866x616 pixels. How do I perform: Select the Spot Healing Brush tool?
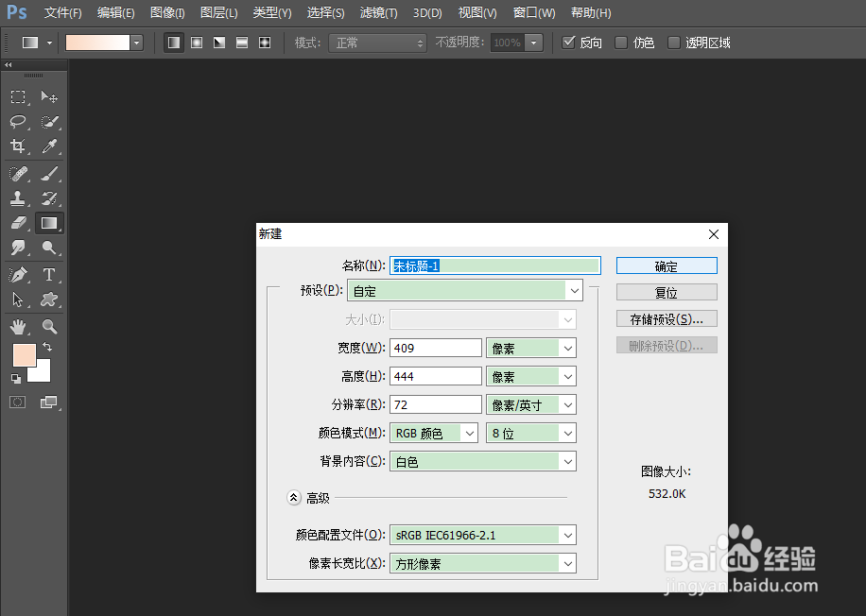18,174
